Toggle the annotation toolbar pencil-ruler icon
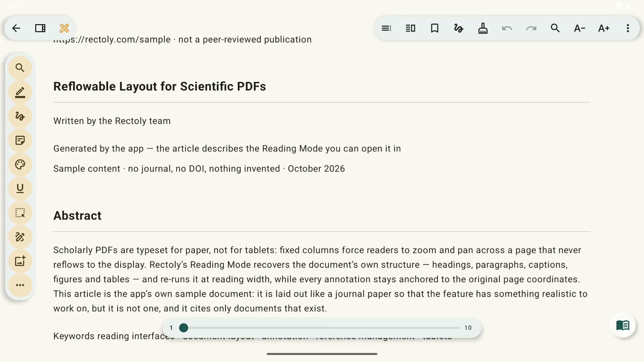Screen dimensions: 644x362 (x=64, y=28)
